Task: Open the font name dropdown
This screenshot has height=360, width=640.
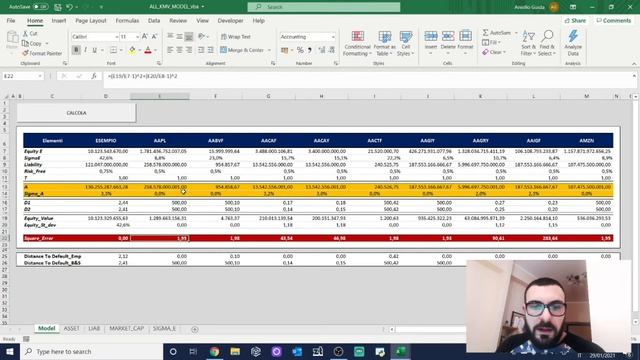Action: coord(116,37)
